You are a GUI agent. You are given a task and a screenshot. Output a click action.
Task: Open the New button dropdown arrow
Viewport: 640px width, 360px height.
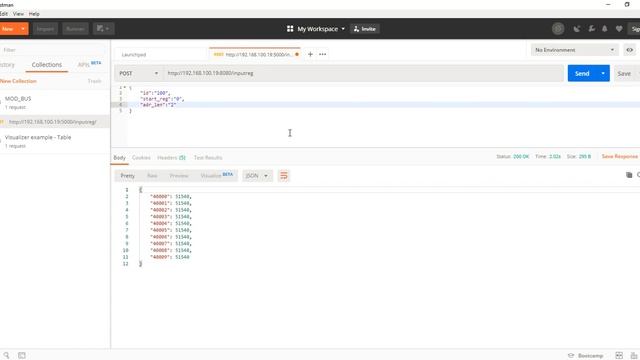[23, 29]
